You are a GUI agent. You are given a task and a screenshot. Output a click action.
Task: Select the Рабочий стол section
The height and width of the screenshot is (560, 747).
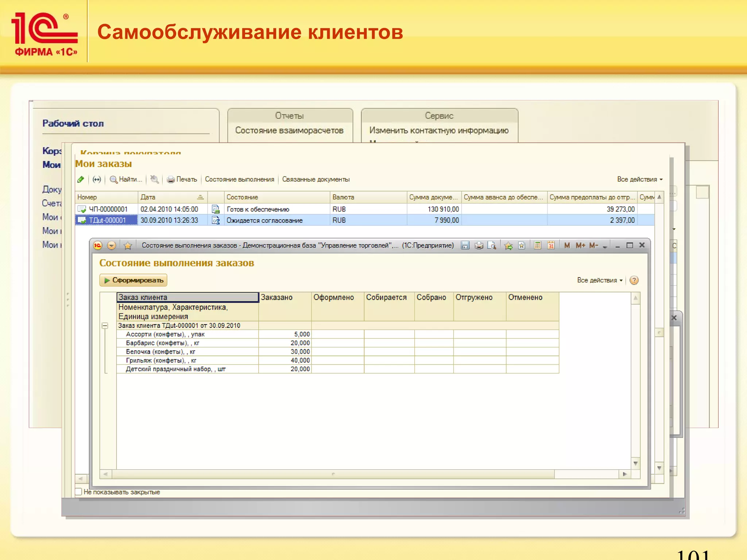click(73, 123)
